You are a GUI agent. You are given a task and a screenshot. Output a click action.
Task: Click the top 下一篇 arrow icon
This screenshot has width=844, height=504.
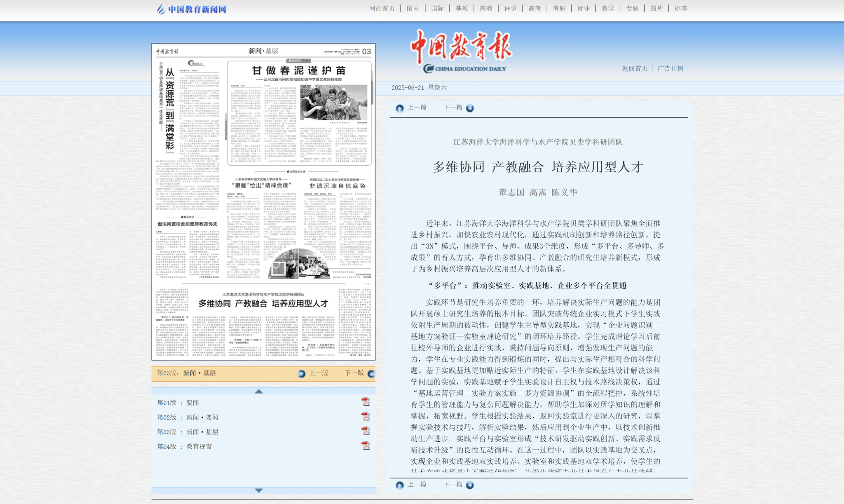(470, 108)
